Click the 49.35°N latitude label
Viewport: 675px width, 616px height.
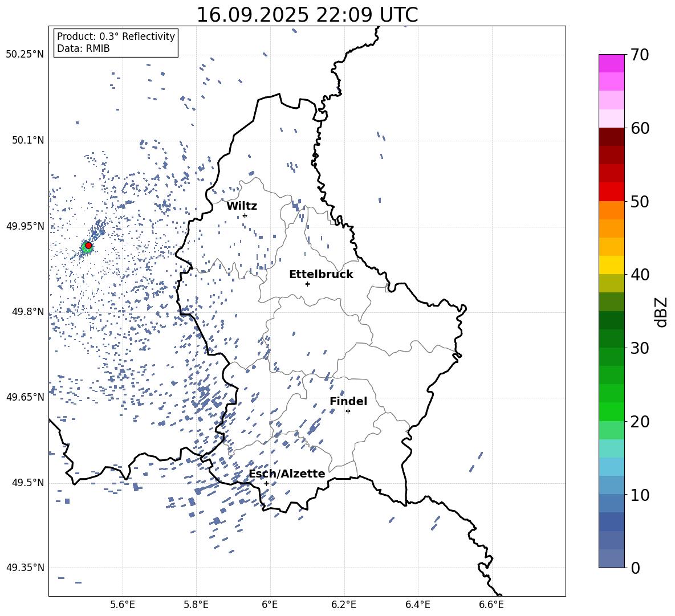(x=25, y=568)
